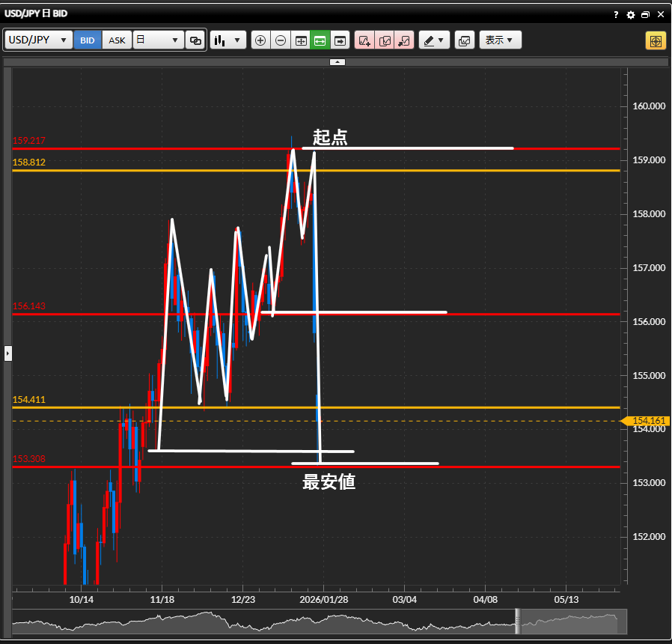Open the drawing pen tool dropdown
Viewport: 672px width, 644px height.
click(434, 40)
